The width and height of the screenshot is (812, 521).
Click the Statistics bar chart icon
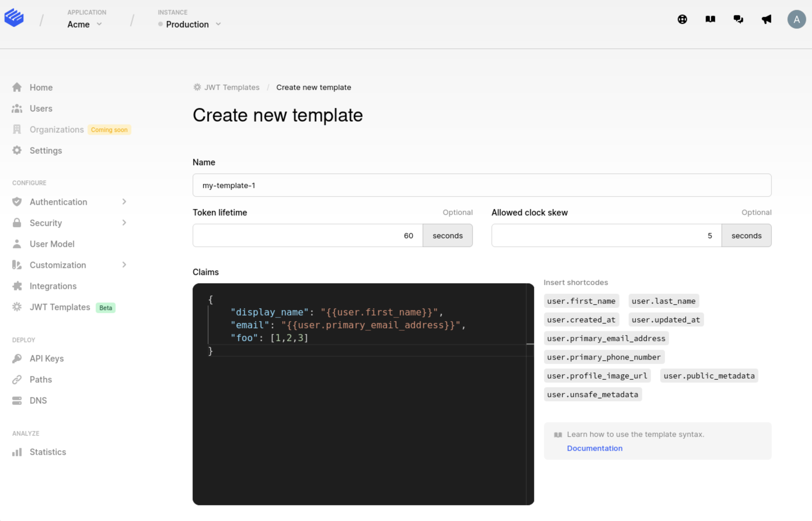pyautogui.click(x=17, y=452)
